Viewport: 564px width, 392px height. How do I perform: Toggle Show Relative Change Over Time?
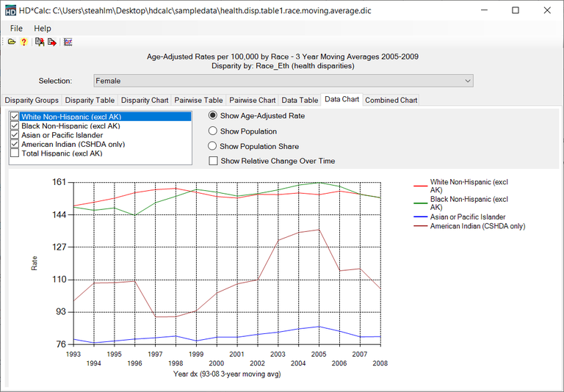pos(214,161)
